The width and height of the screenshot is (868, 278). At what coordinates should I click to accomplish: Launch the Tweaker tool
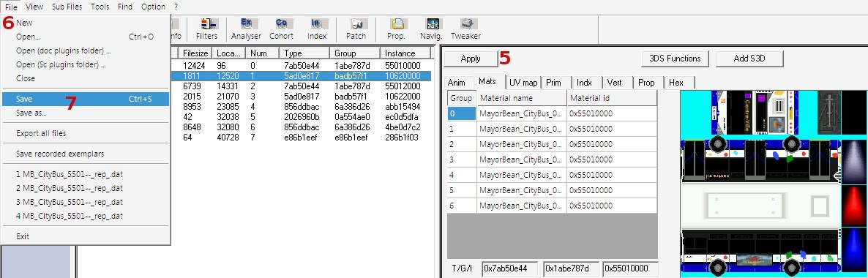click(x=465, y=29)
